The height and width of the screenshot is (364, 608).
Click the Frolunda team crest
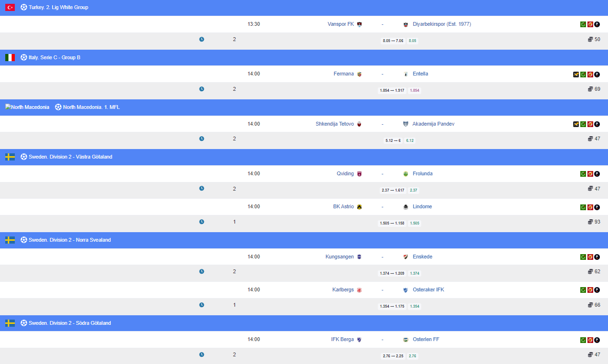tap(405, 174)
